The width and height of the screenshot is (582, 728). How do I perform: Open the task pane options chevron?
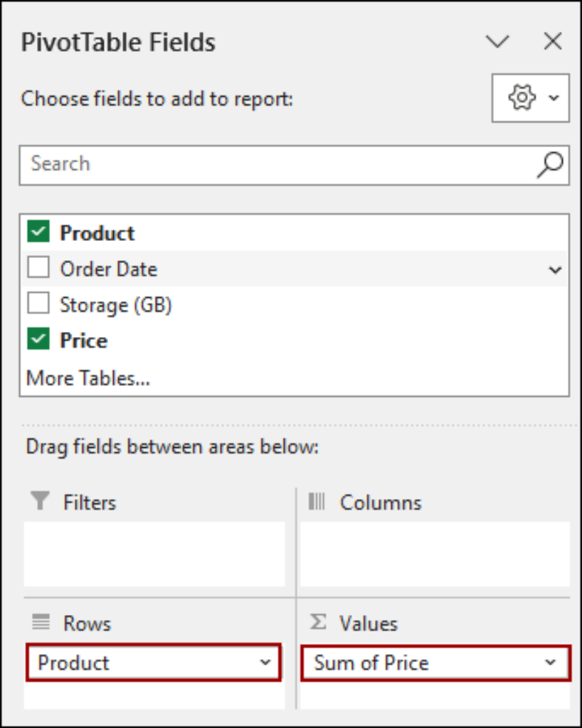coord(497,41)
